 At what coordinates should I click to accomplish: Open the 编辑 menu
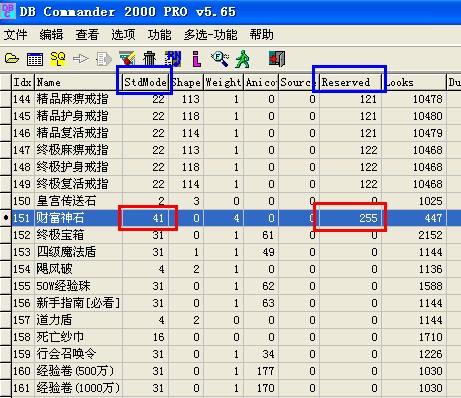coord(51,34)
